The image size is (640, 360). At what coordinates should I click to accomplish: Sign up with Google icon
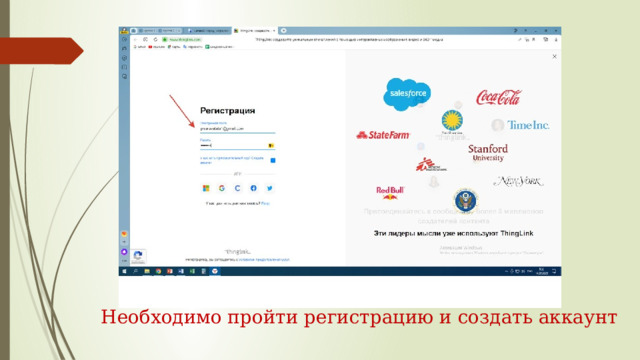point(222,188)
